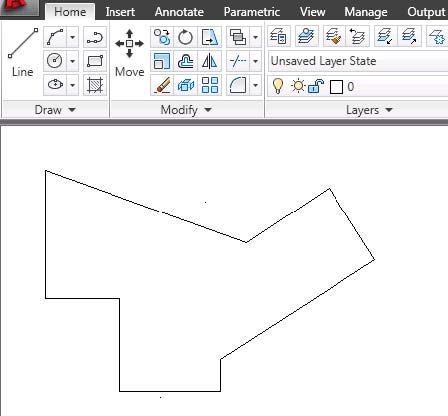Toggle the layer lock padlock

pos(316,86)
